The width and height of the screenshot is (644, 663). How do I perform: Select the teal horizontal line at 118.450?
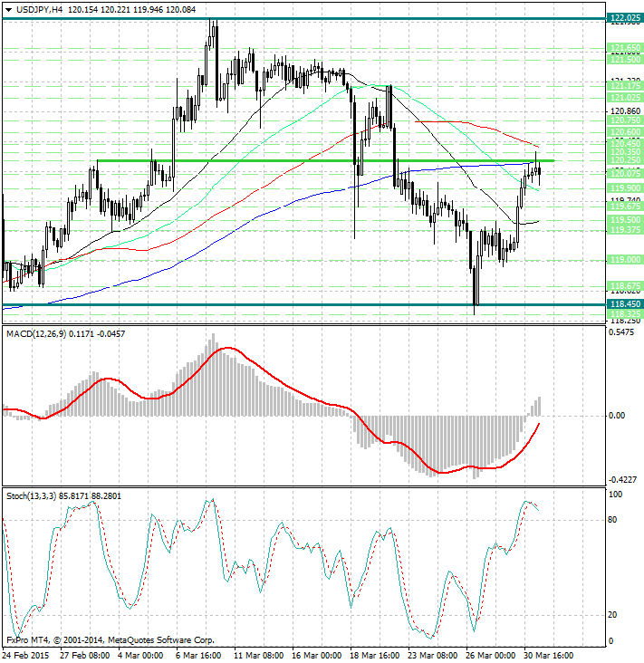click(x=303, y=304)
